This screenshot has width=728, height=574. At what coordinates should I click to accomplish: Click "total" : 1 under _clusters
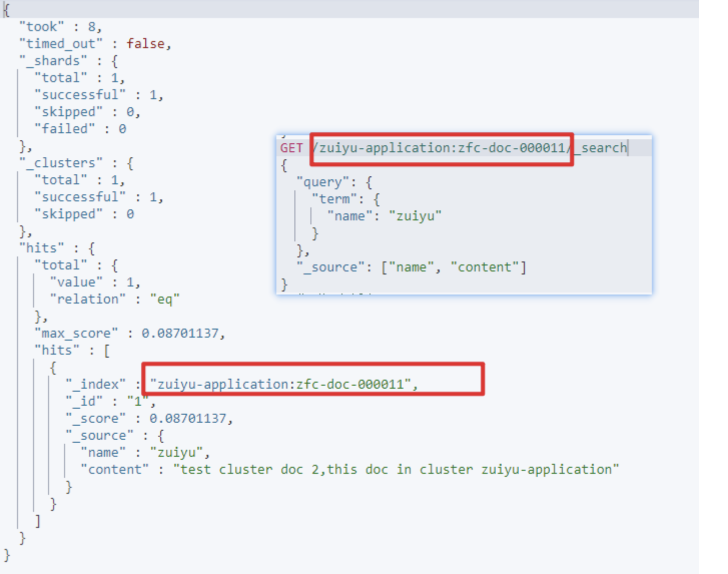tap(80, 180)
